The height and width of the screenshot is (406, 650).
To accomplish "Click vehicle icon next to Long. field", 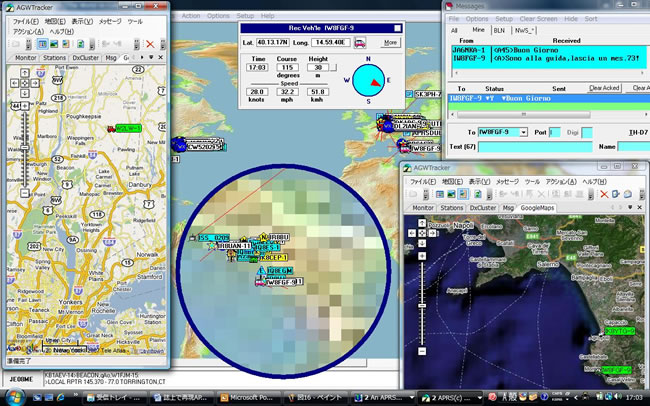I will [x=360, y=43].
